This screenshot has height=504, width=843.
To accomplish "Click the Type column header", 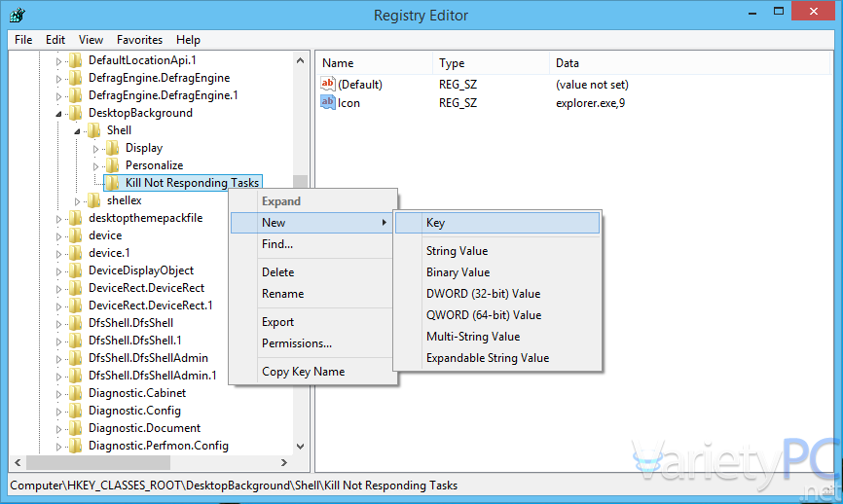I will (x=452, y=63).
